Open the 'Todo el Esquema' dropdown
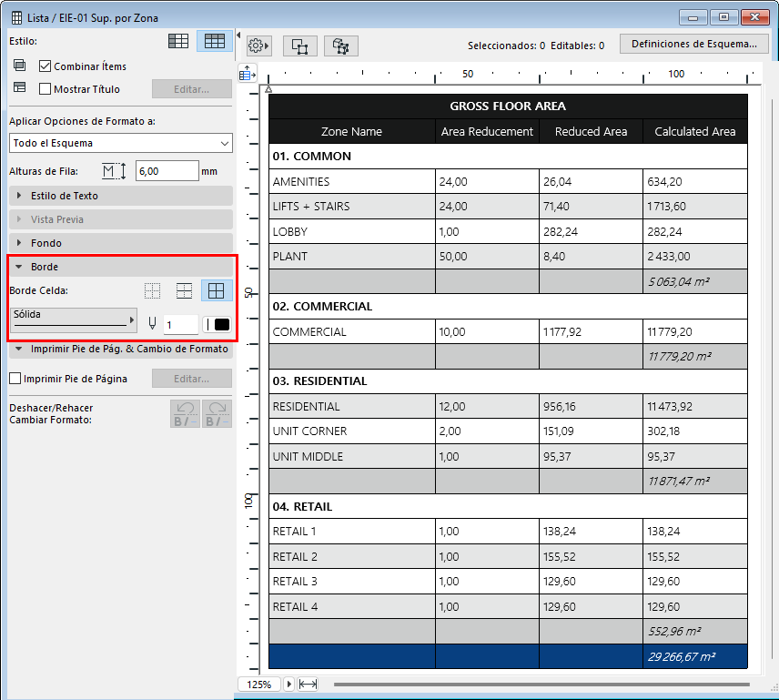779x700 pixels. (120, 143)
